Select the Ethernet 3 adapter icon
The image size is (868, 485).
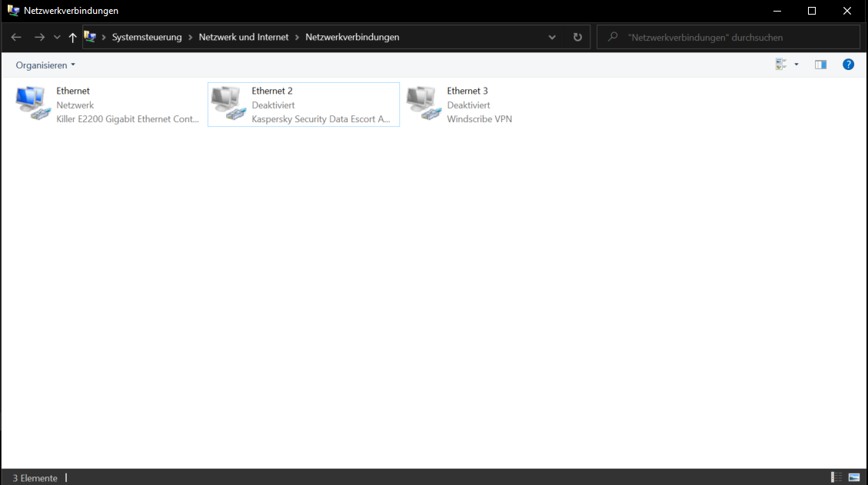coord(424,104)
